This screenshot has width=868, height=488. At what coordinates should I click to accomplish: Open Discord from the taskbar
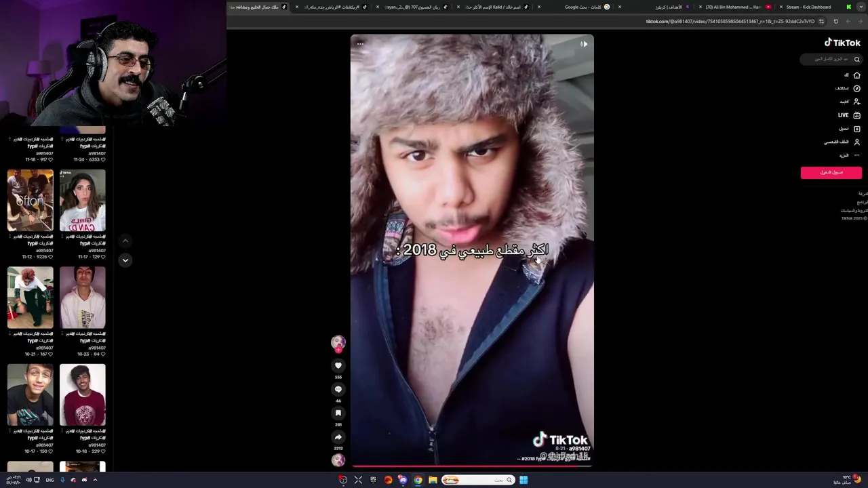[403, 480]
